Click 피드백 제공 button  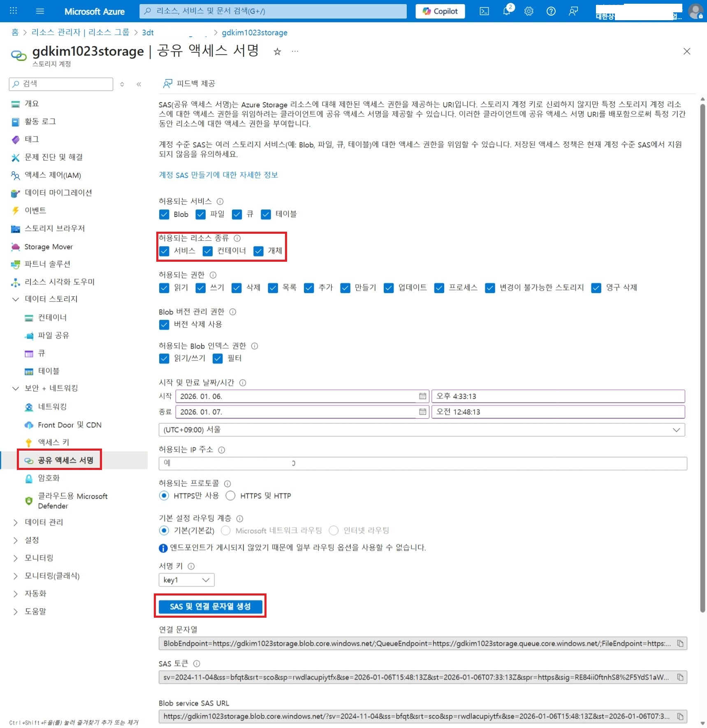click(189, 84)
